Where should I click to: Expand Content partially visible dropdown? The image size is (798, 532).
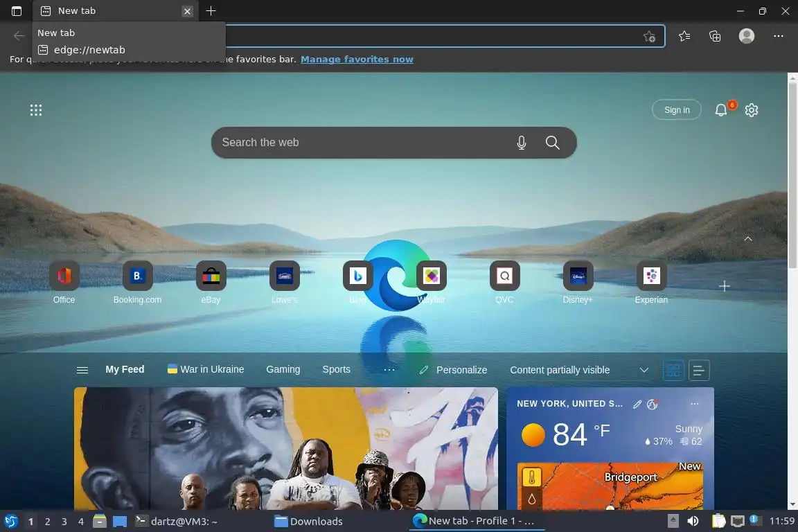click(579, 370)
